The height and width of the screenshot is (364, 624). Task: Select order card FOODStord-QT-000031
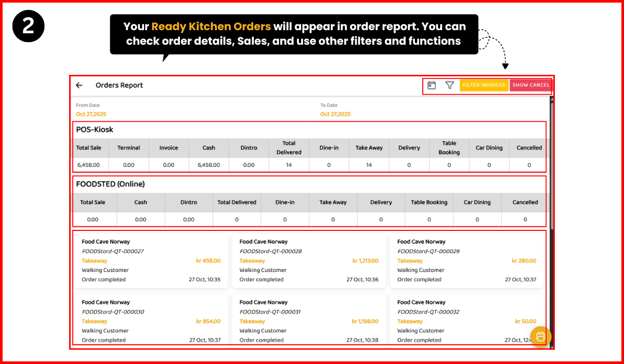309,321
